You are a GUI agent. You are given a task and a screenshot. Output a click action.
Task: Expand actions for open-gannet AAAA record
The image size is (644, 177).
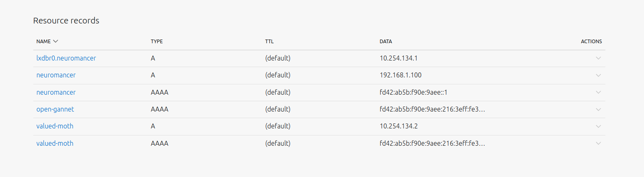click(x=598, y=109)
